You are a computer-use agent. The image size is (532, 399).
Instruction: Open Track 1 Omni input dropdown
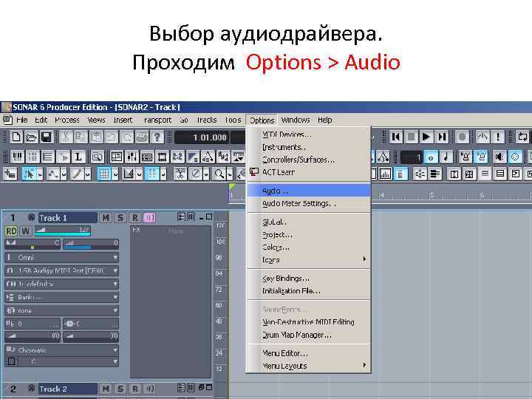[x=62, y=258]
